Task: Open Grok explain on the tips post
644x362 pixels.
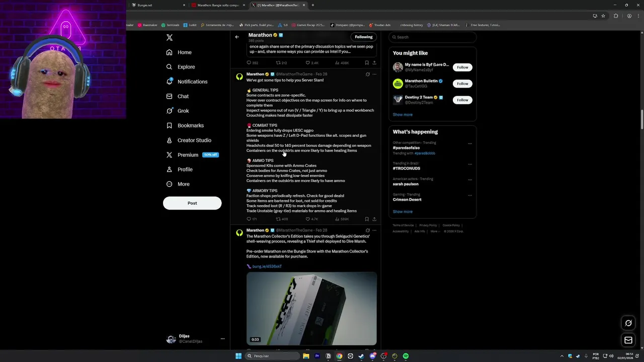Action: pos(367,74)
